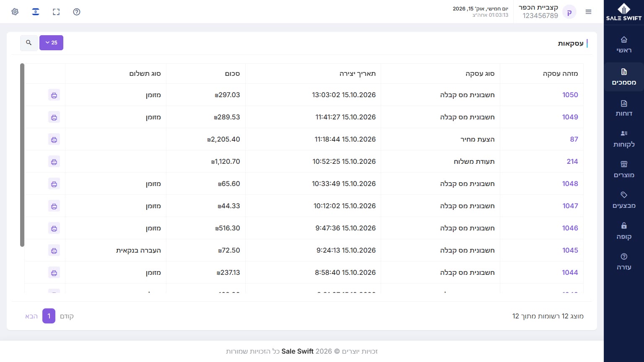Open transaction ID 1045 link

point(570,250)
